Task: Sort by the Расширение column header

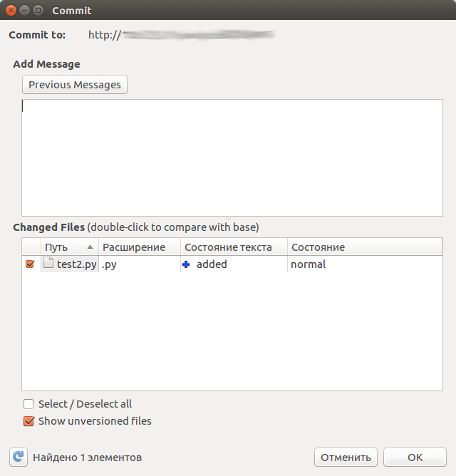Action: coord(140,247)
